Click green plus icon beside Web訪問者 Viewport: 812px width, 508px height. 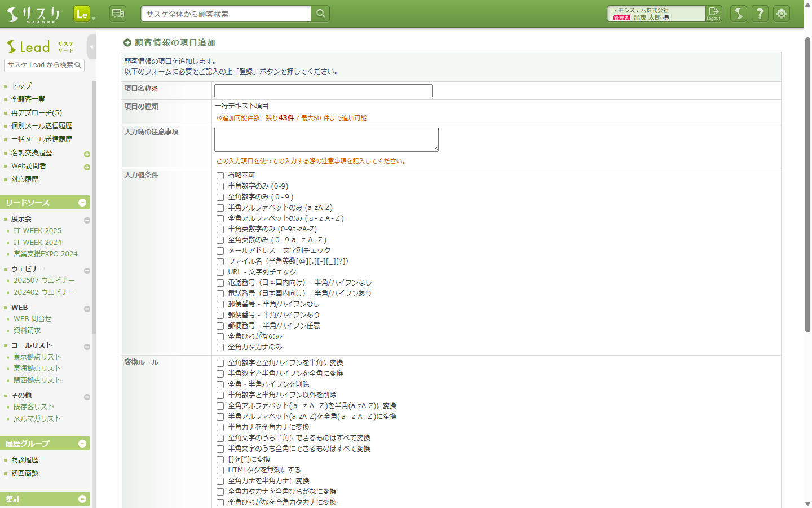tap(87, 167)
